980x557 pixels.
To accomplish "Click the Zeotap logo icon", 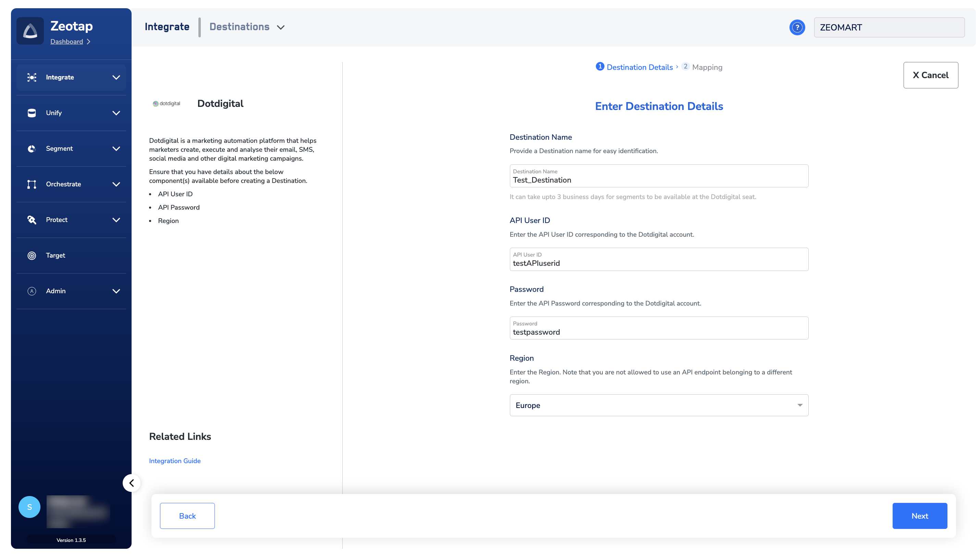I will pos(30,30).
